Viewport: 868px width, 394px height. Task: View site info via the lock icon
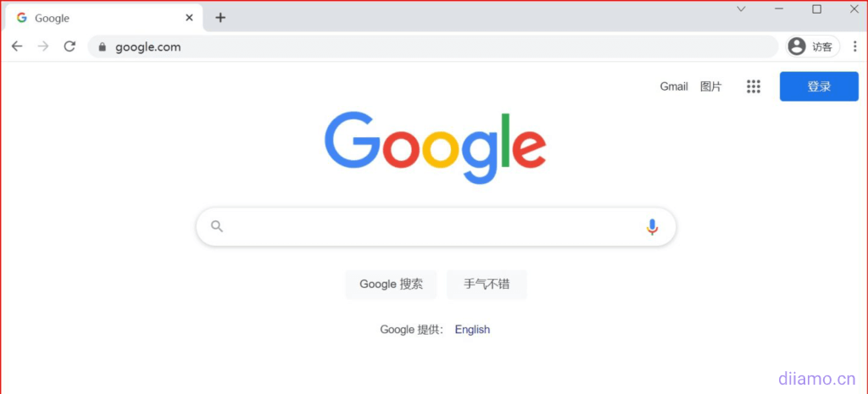point(102,47)
